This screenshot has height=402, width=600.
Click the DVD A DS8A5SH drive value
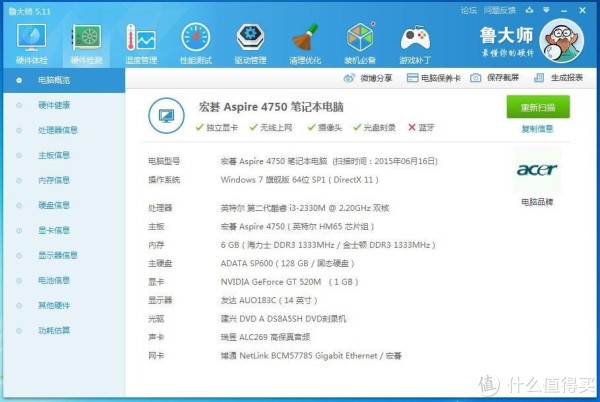click(x=283, y=319)
